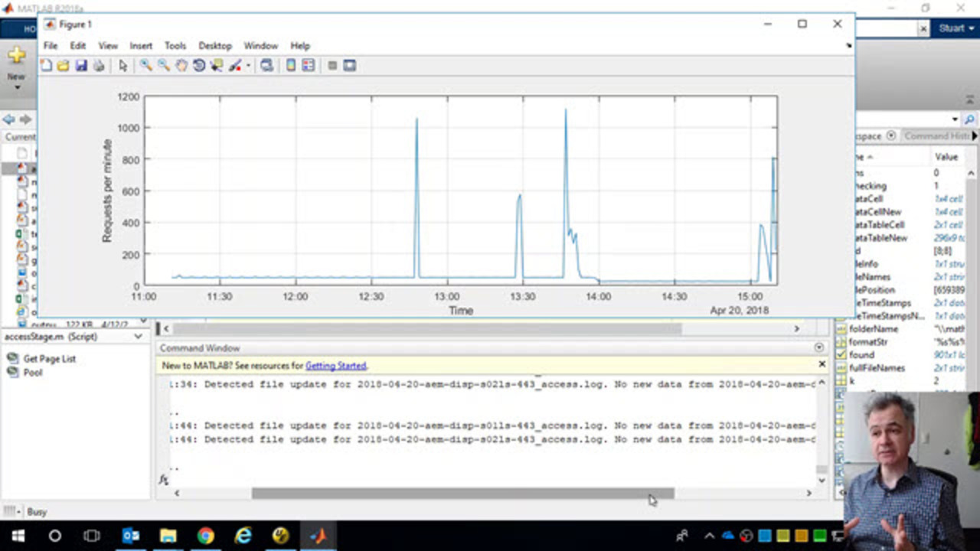Click the Insert Legend icon

click(309, 66)
